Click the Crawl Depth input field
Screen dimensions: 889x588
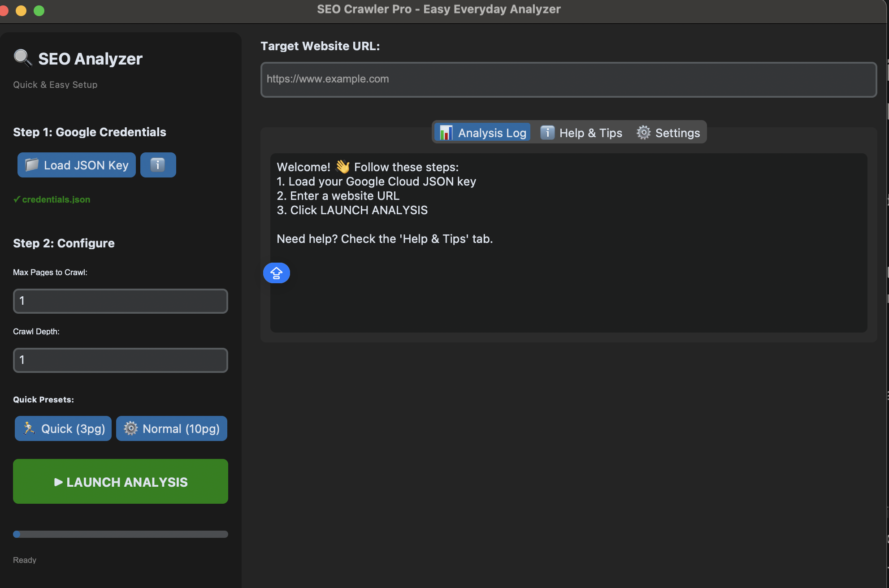(x=121, y=360)
